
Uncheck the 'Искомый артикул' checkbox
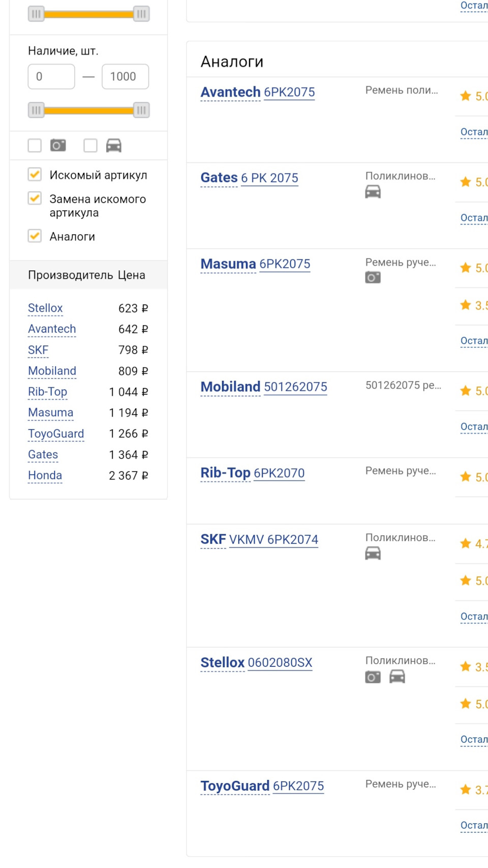(35, 174)
